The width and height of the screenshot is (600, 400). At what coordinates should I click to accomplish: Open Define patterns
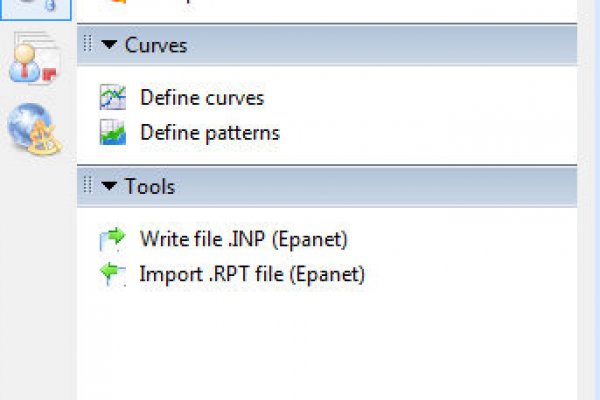(210, 132)
